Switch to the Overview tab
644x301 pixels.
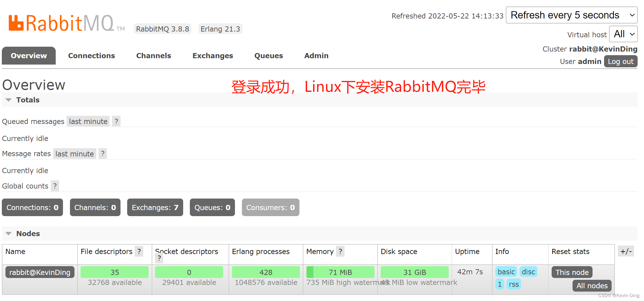click(x=29, y=55)
